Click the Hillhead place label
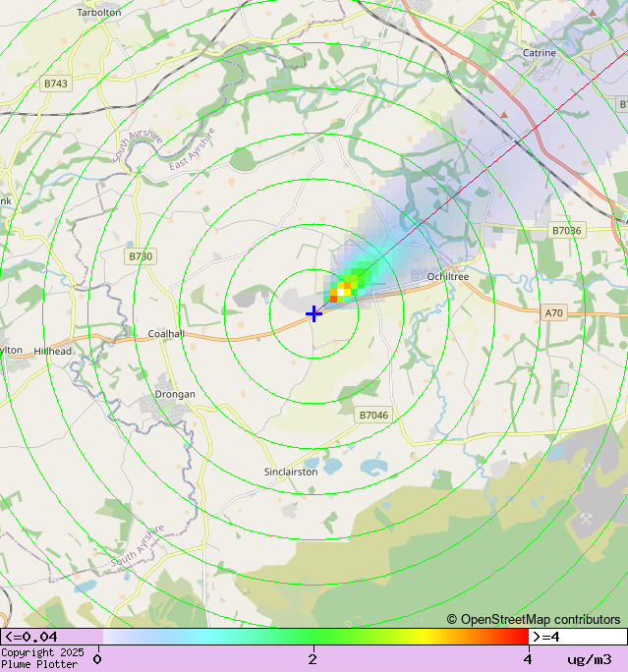The height and width of the screenshot is (672, 628). [53, 351]
